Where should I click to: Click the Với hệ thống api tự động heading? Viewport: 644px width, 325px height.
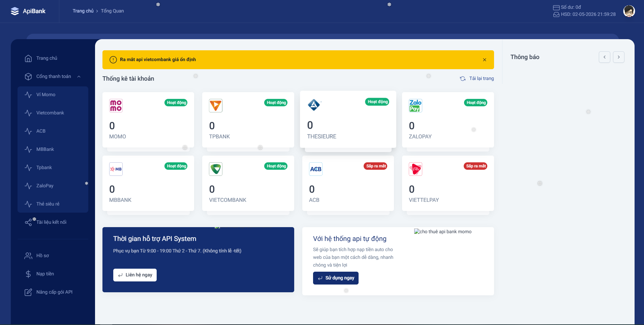pos(350,239)
